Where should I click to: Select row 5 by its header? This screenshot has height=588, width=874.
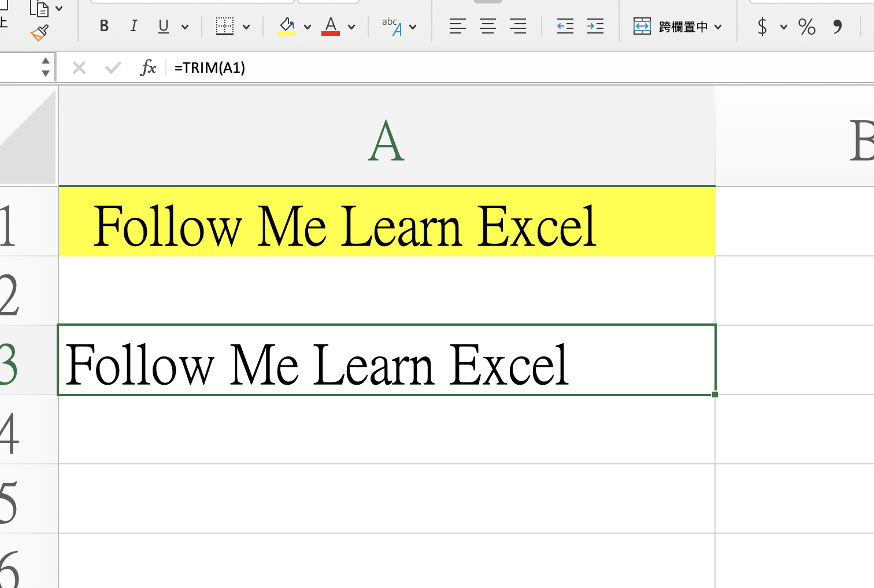(x=29, y=498)
